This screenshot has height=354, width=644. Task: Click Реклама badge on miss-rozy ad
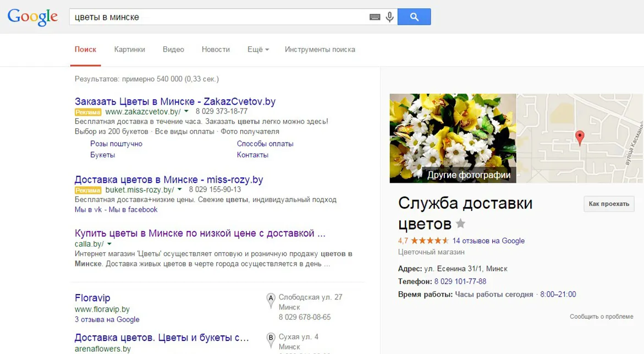pos(88,190)
